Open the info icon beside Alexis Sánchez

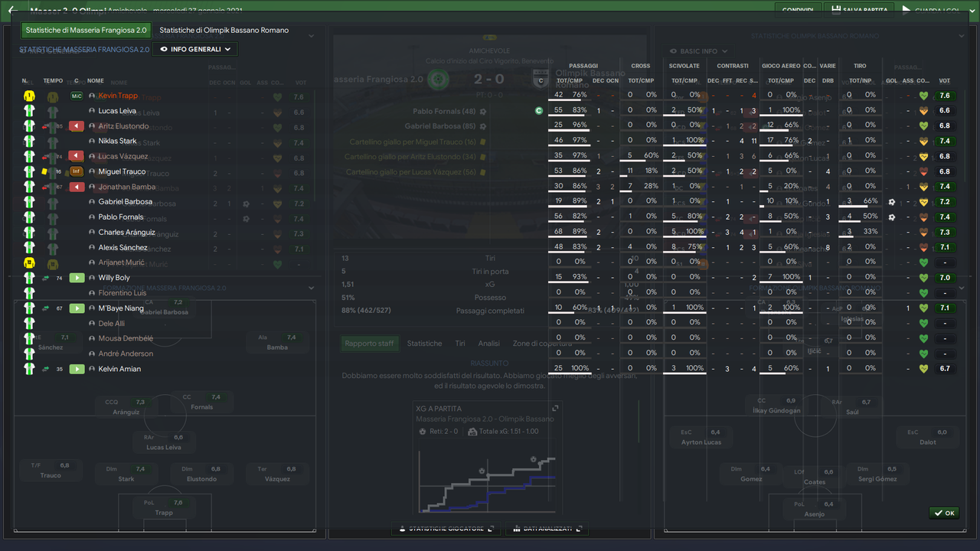(x=92, y=248)
